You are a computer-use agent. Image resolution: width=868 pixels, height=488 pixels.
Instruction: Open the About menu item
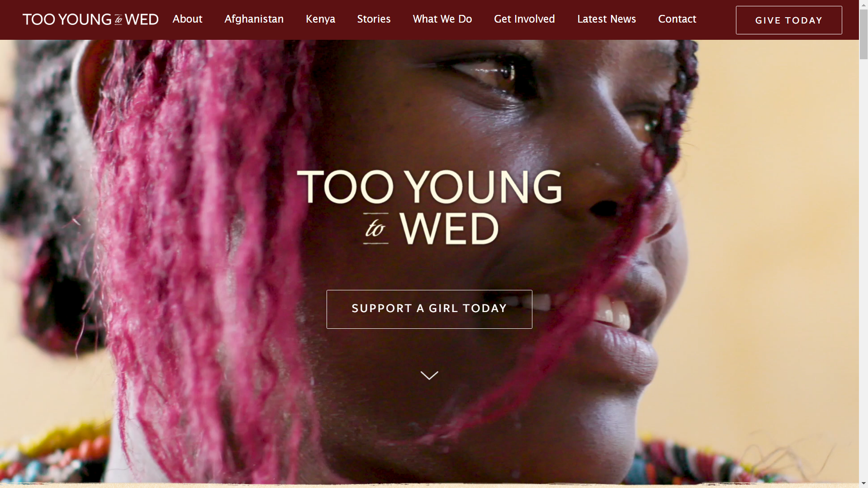pyautogui.click(x=187, y=19)
